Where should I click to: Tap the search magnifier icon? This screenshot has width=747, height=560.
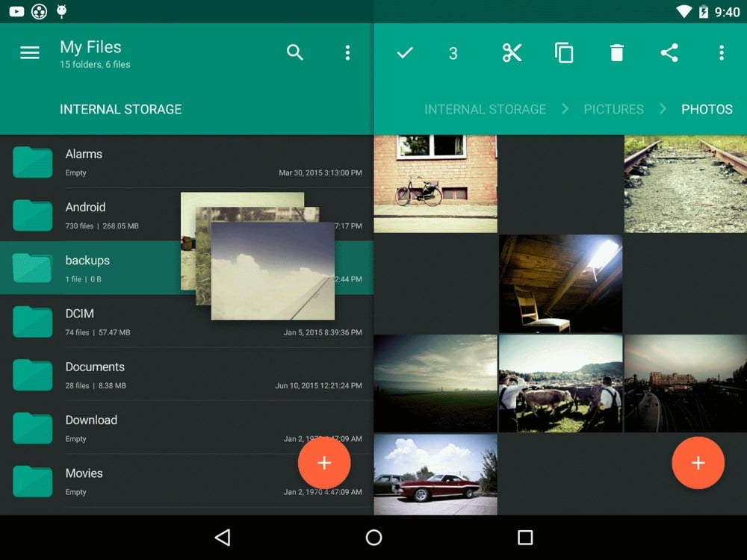(295, 53)
